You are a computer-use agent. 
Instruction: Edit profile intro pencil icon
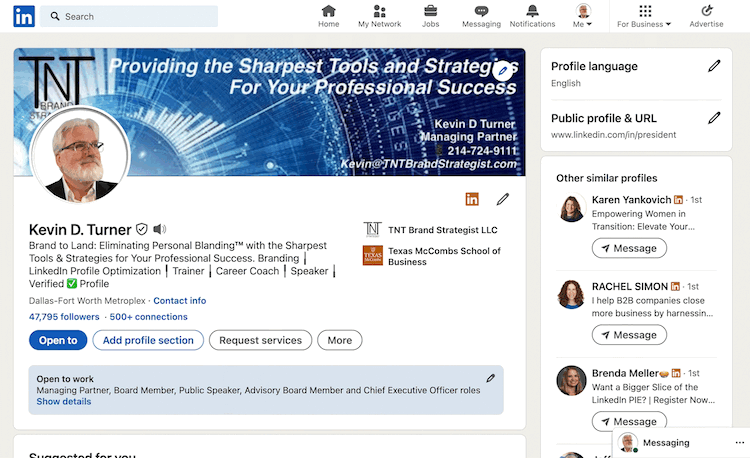coord(503,199)
